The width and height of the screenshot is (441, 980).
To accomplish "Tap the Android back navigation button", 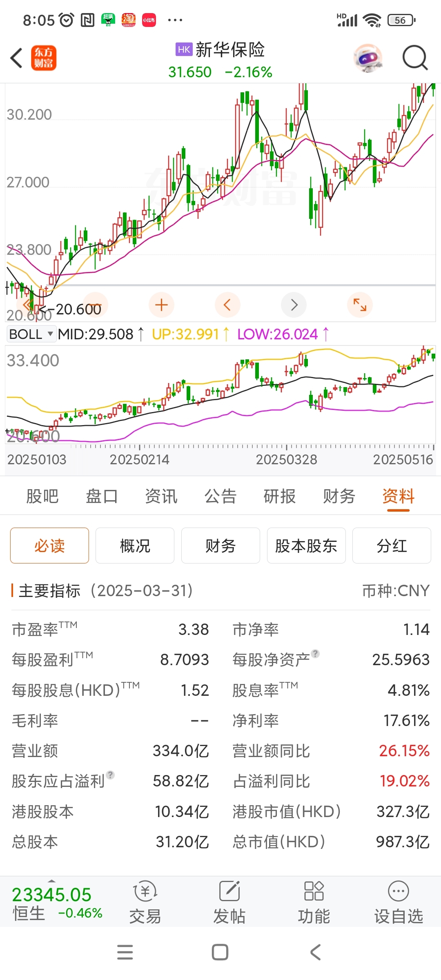I will [316, 952].
